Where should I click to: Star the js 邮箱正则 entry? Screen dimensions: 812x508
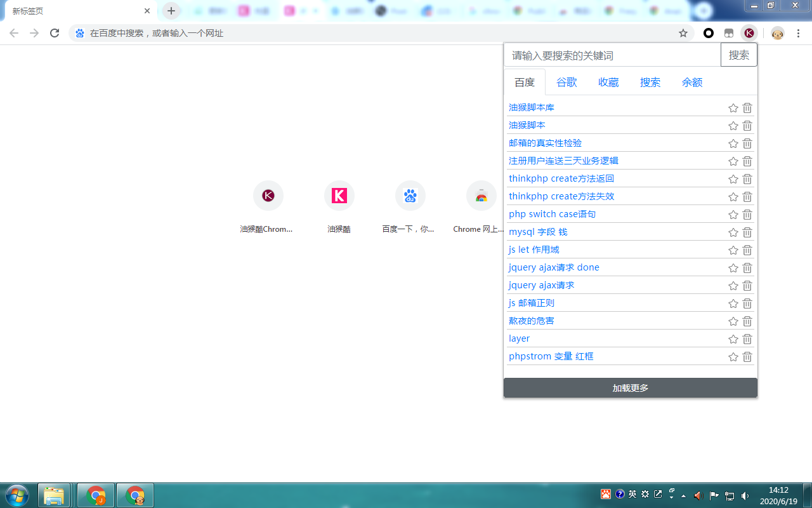pyautogui.click(x=733, y=304)
